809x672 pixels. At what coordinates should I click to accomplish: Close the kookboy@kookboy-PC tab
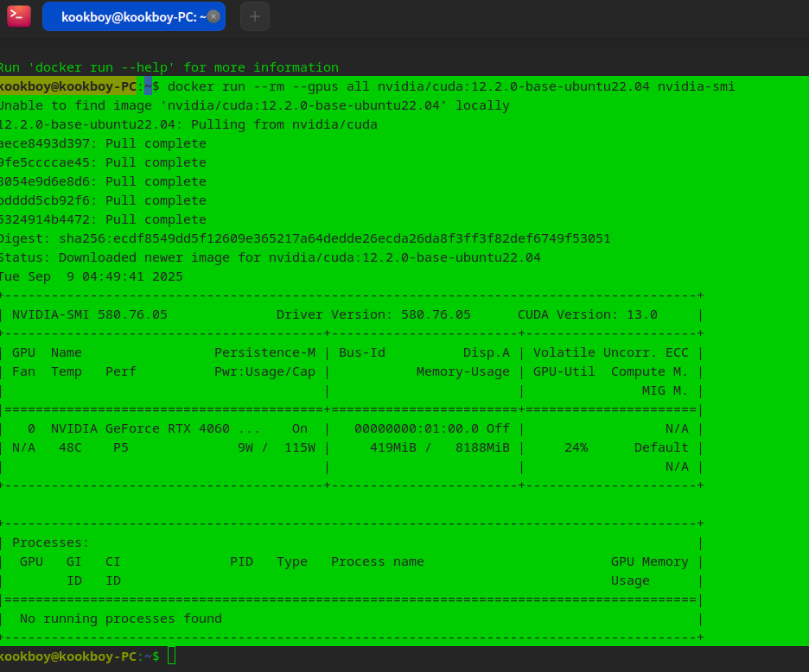pos(213,16)
